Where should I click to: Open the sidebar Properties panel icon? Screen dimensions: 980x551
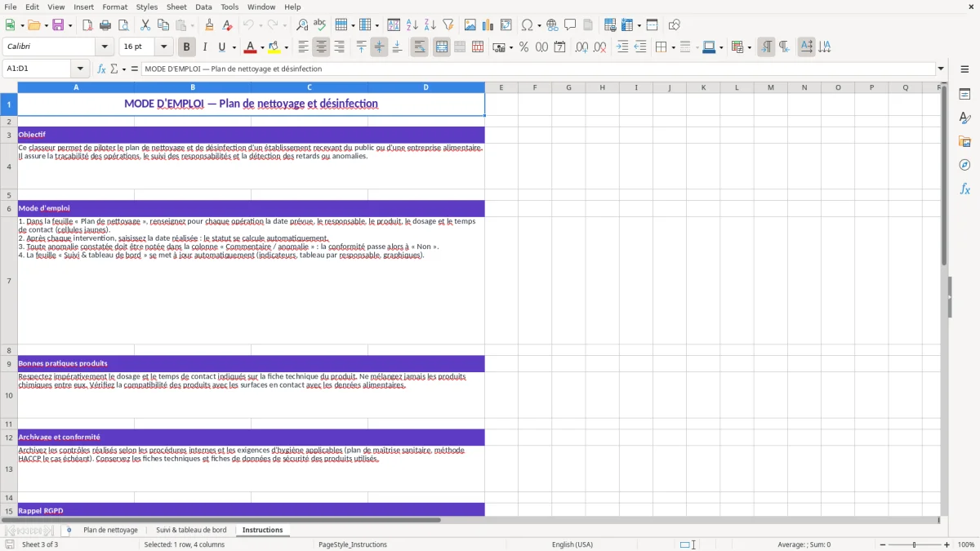[964, 95]
